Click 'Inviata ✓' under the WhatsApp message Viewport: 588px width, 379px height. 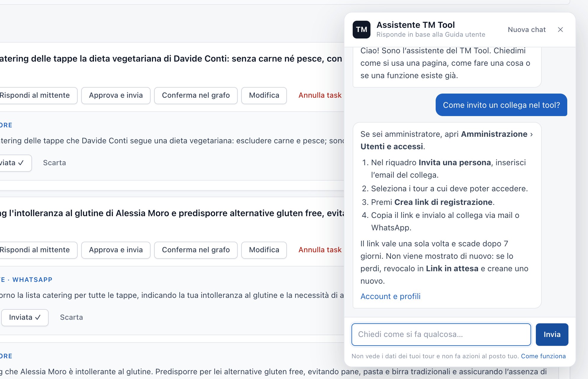coord(25,317)
